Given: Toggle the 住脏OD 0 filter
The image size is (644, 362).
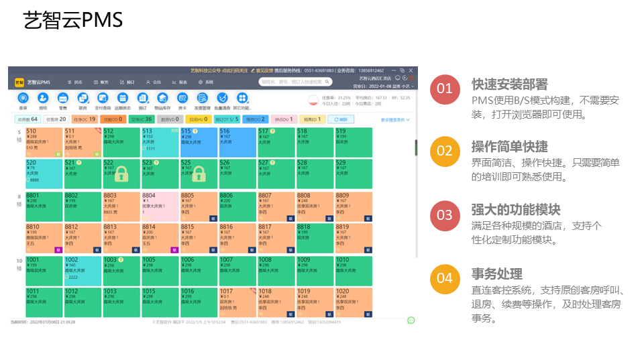Looking at the screenshot, I should pos(113,119).
